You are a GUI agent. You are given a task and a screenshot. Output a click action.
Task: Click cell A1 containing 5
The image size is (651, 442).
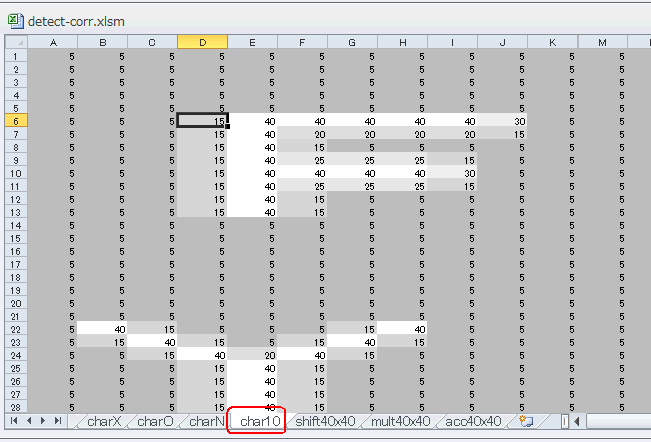coord(53,56)
